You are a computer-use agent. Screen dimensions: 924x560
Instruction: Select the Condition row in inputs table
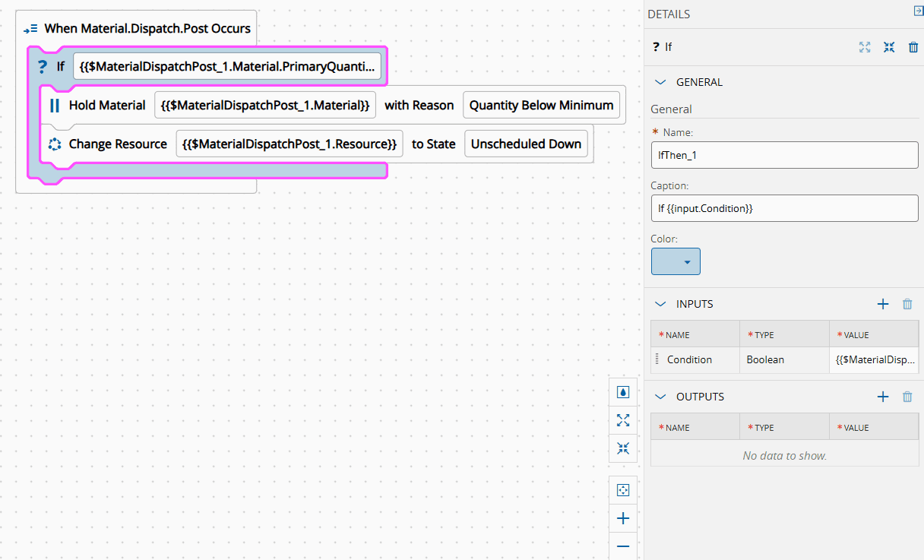point(689,360)
